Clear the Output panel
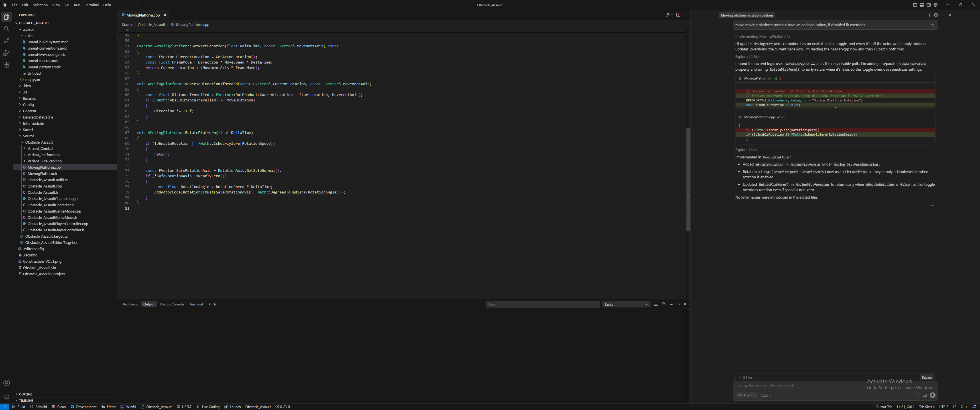The image size is (980, 410). tap(655, 304)
